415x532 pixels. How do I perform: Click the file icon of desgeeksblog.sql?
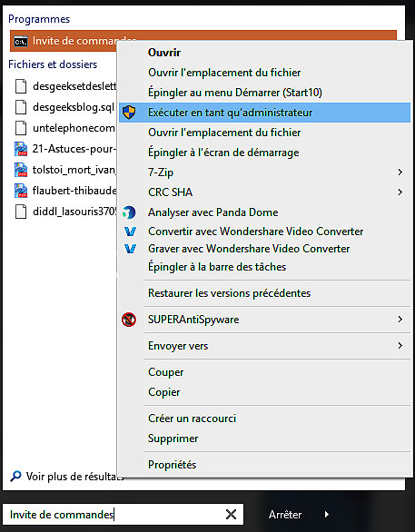point(21,107)
